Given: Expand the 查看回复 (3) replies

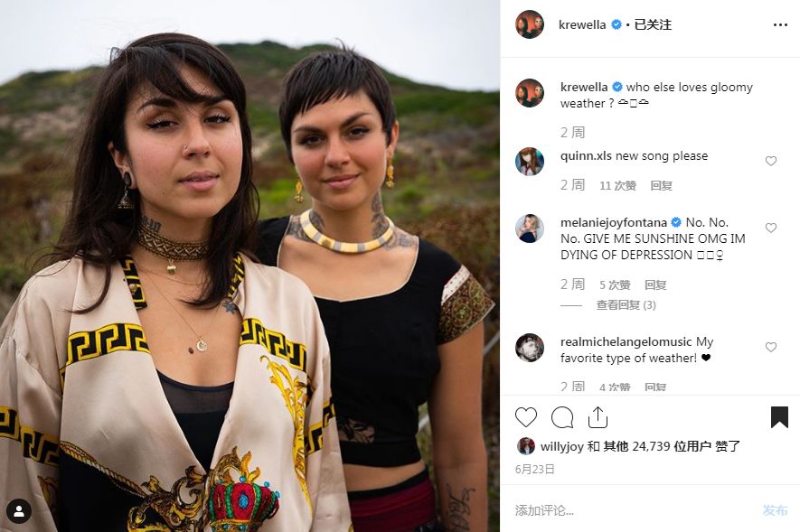Looking at the screenshot, I should click(x=626, y=305).
